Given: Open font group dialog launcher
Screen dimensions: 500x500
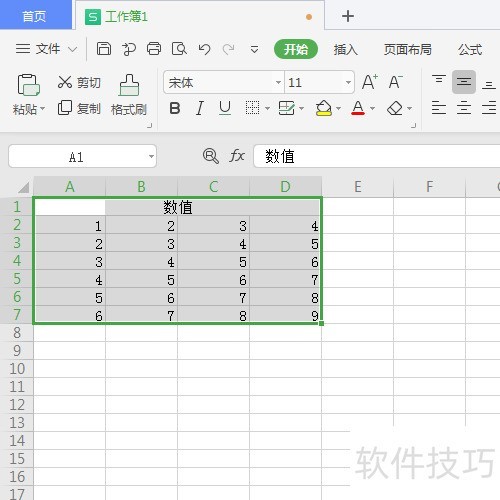Looking at the screenshot, I should point(414,125).
